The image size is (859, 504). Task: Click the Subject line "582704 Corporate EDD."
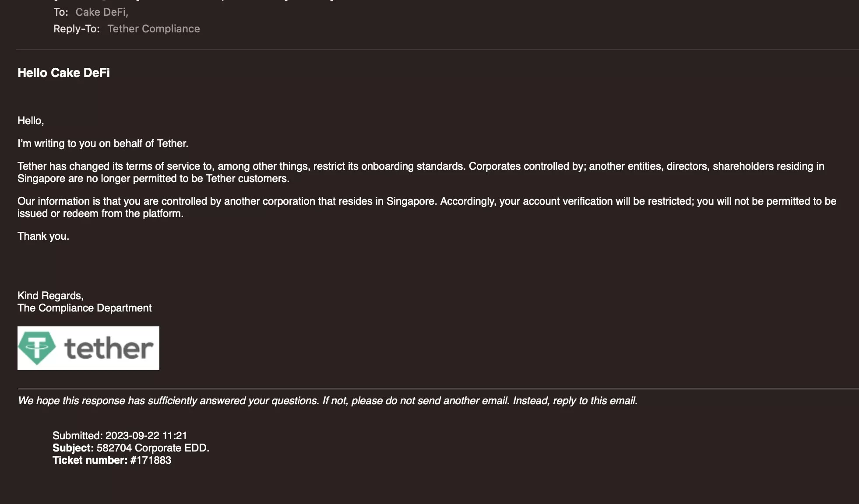tap(153, 448)
